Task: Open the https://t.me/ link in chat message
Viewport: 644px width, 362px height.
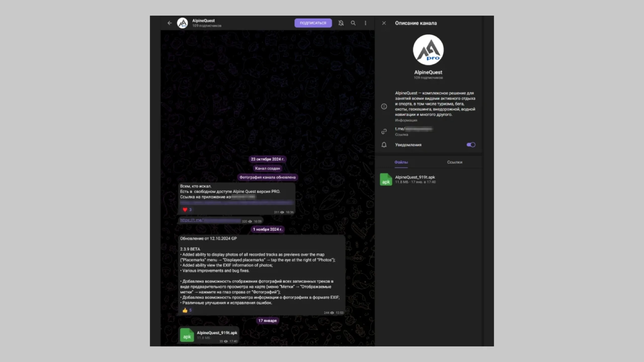Action: pos(210,220)
